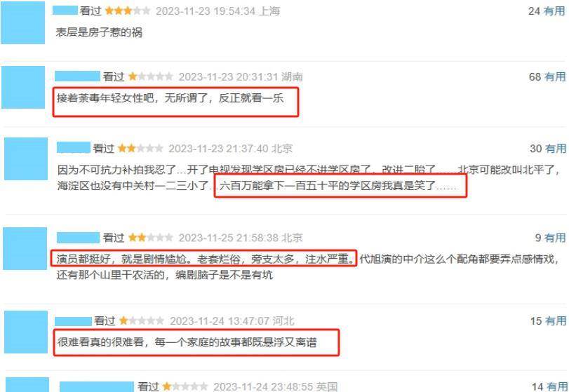
Task: Click the three-star rating of Shanghai review
Action: pos(128,11)
